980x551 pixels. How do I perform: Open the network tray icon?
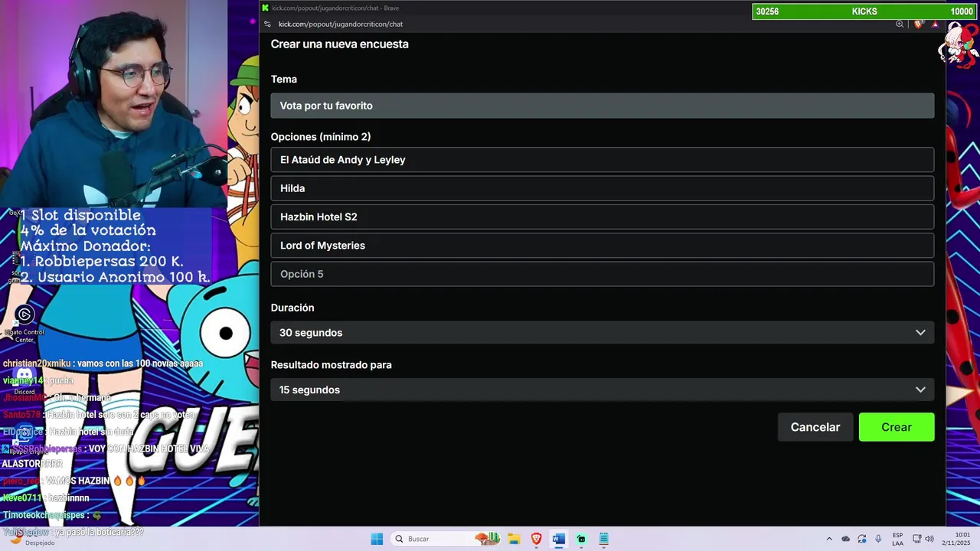tap(917, 539)
